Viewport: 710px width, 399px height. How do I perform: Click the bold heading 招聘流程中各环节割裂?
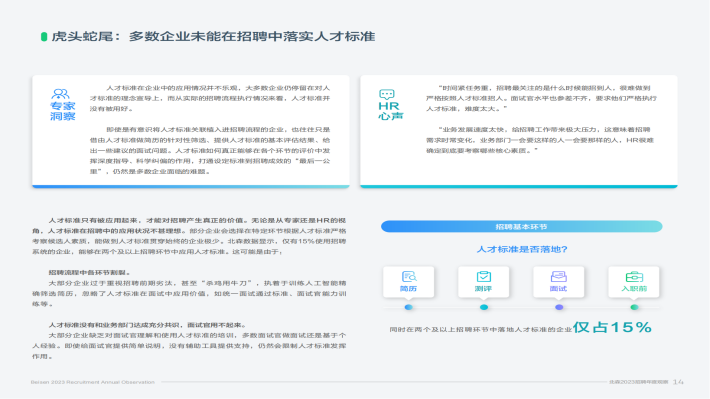[90, 272]
